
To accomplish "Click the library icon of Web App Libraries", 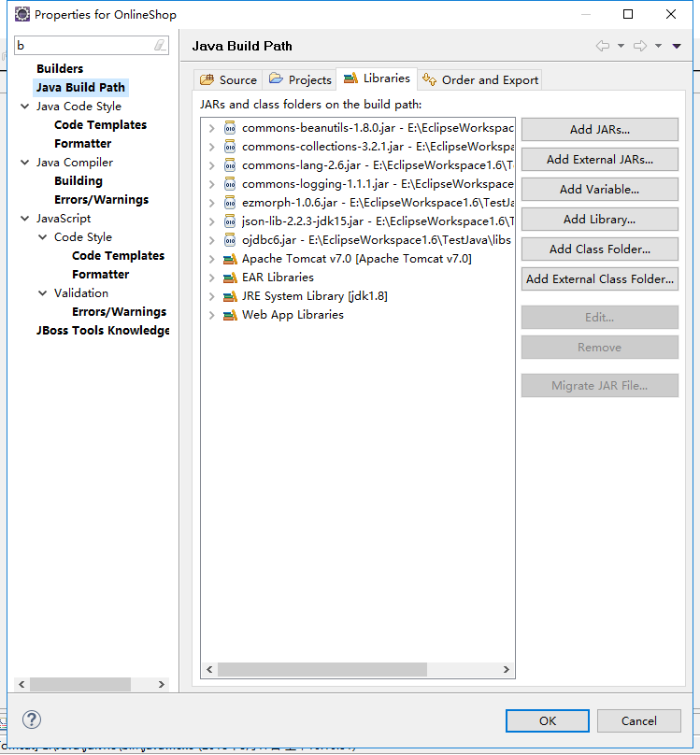I will click(230, 315).
